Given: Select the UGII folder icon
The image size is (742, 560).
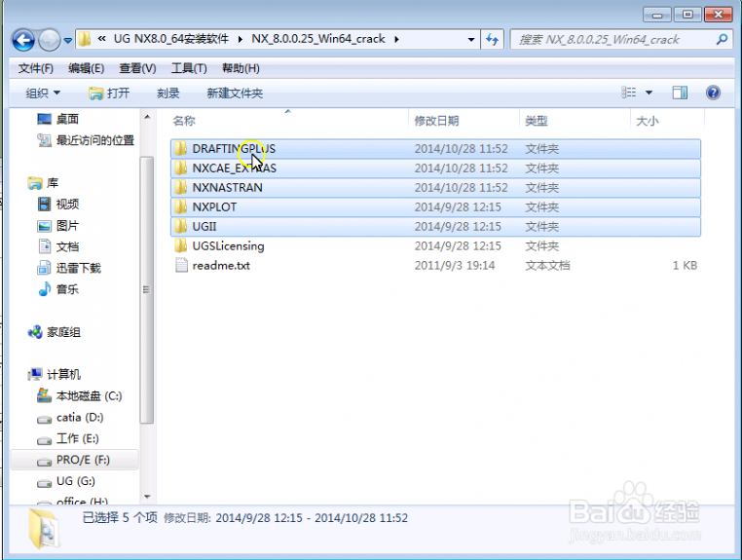Looking at the screenshot, I should coord(180,226).
